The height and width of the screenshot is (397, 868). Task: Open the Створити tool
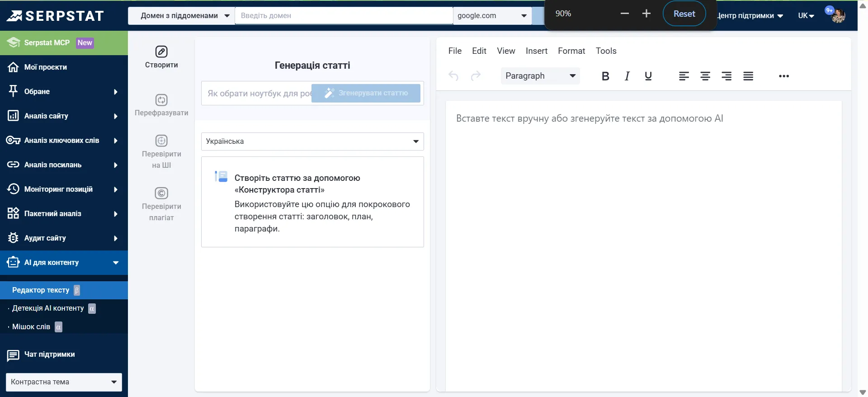pos(161,57)
